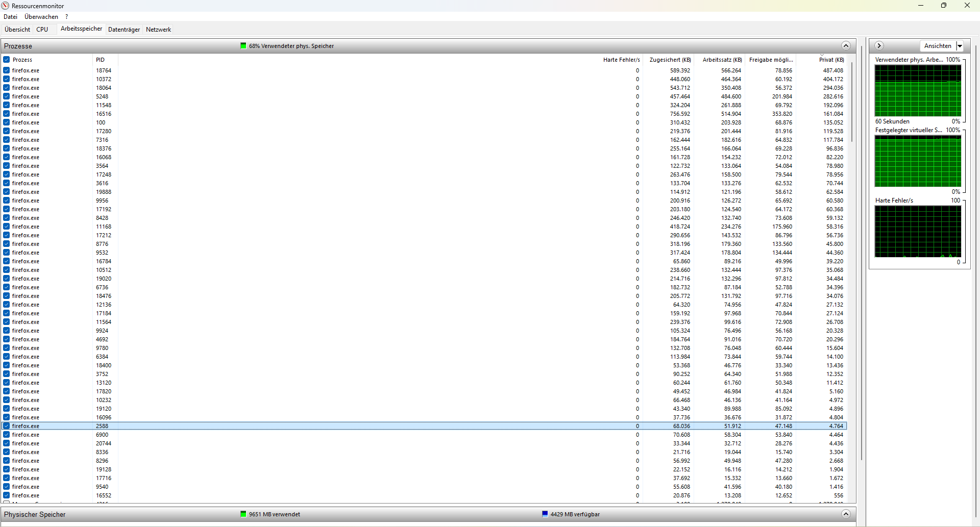Open the ? help menu
Image resolution: width=980 pixels, height=527 pixels.
pos(66,17)
